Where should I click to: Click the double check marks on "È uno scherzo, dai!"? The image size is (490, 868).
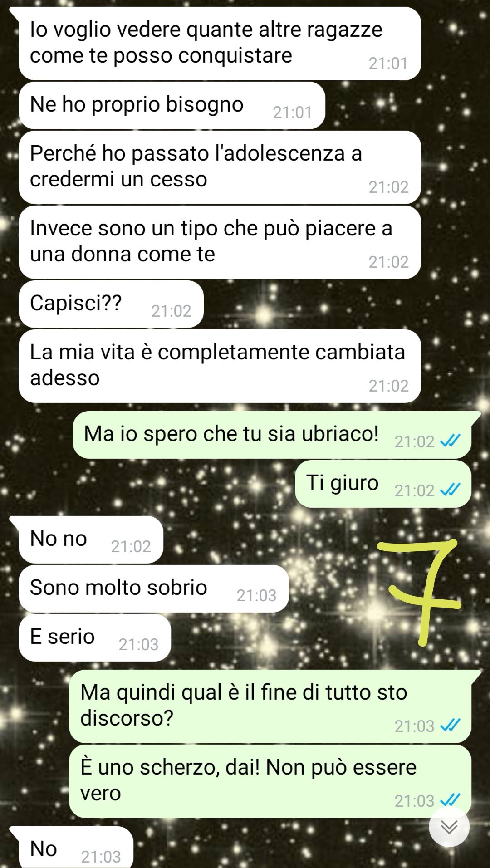point(451,800)
